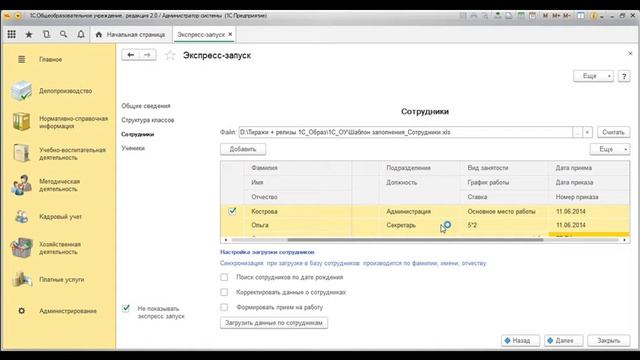Click the Администрирование gear icon
The height and width of the screenshot is (360, 640).
22,311
